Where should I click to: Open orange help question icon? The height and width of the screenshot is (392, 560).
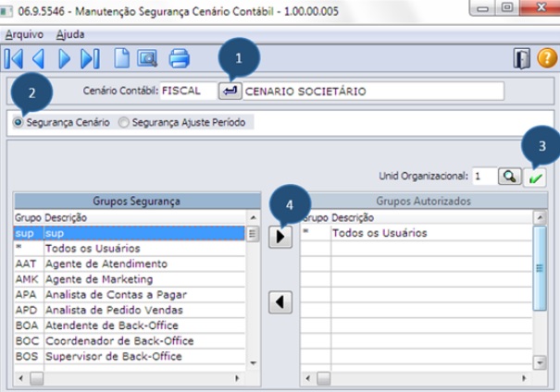click(547, 58)
